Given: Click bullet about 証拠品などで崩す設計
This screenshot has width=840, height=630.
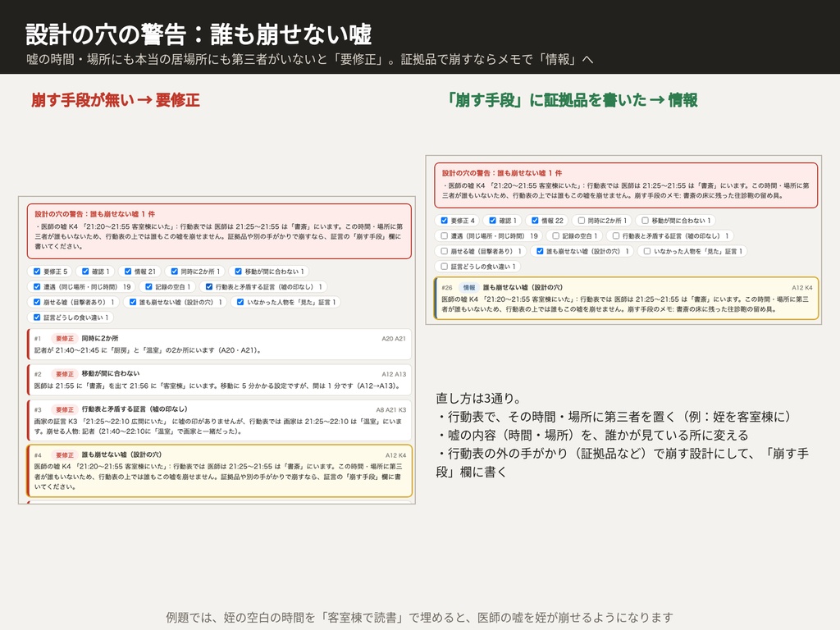Looking at the screenshot, I should coord(623,463).
